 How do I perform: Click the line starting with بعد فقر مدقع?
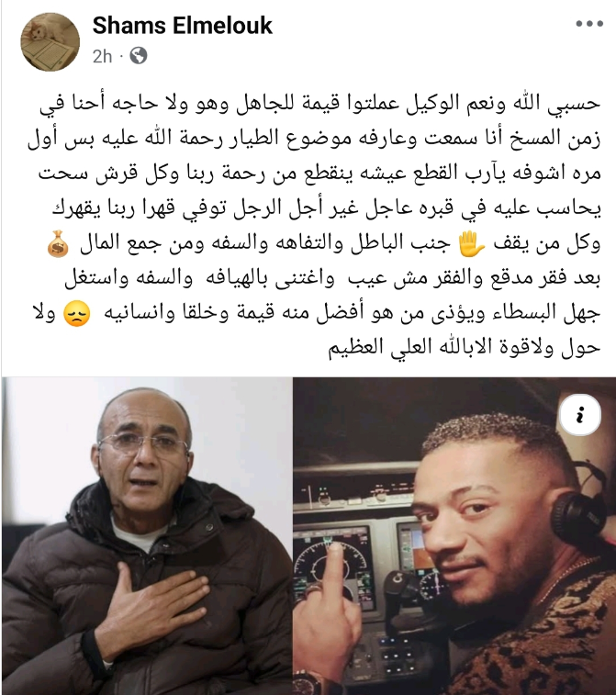pyautogui.click(x=332, y=278)
